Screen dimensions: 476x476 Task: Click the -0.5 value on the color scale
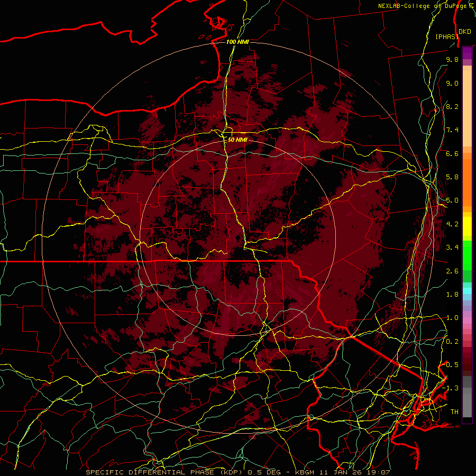tap(451, 365)
